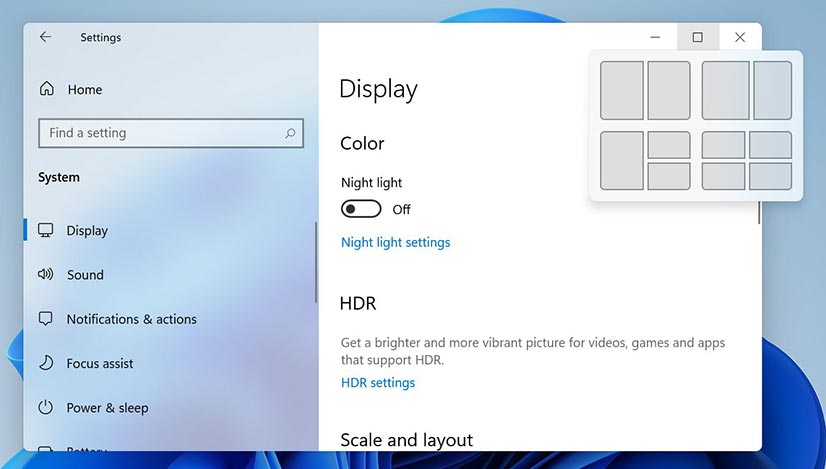The width and height of the screenshot is (826, 469).
Task: Click the 'Scale and layout' heading
Action: pos(407,440)
